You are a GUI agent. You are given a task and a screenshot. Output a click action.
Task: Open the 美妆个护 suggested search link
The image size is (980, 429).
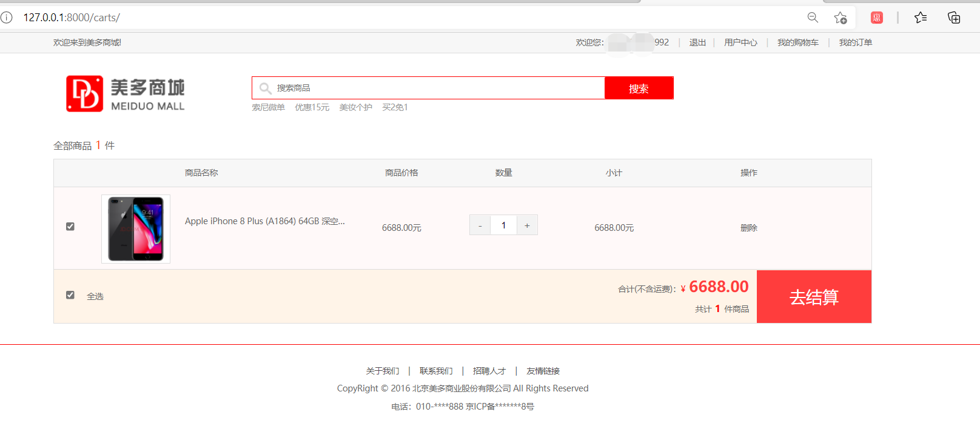[x=355, y=107]
